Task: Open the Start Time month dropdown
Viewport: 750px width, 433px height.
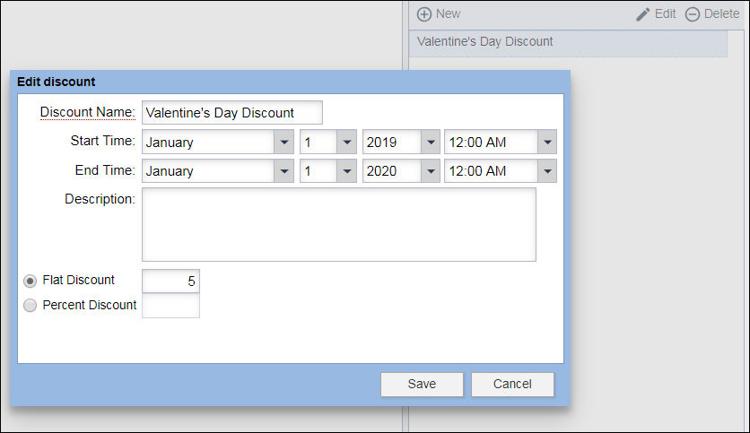Action: 218,142
